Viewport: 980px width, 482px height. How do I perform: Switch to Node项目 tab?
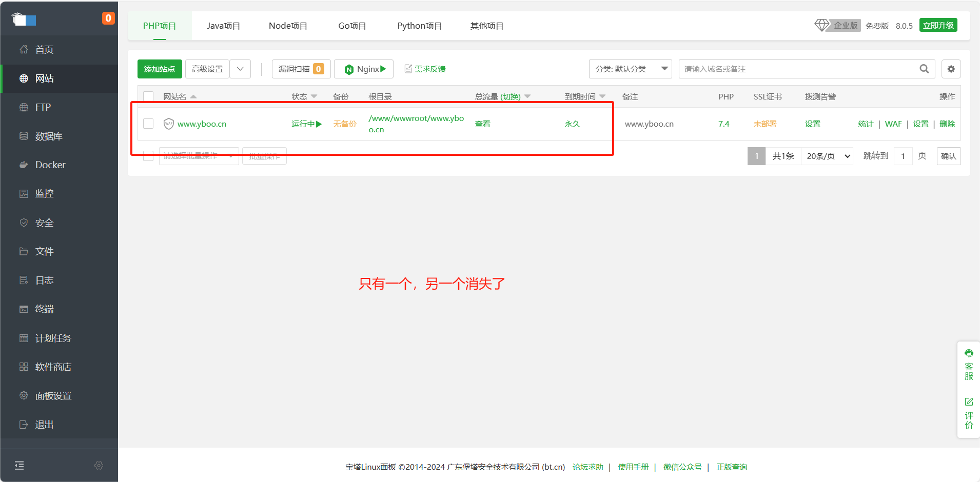288,26
